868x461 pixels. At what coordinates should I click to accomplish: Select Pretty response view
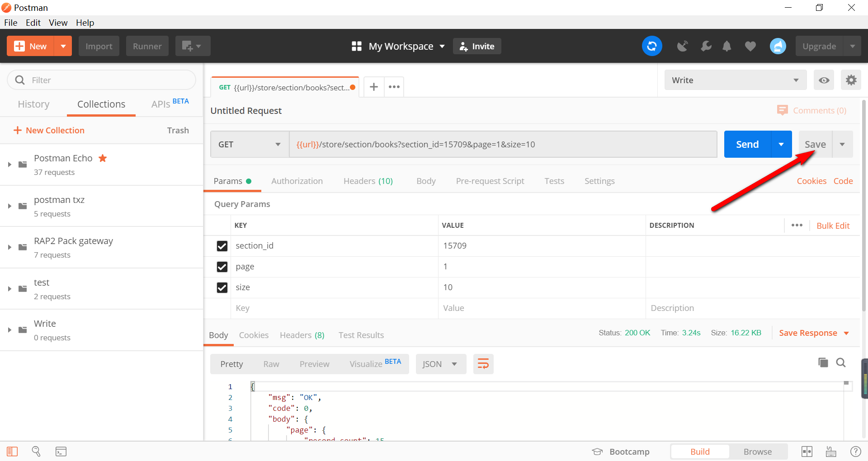tap(231, 364)
